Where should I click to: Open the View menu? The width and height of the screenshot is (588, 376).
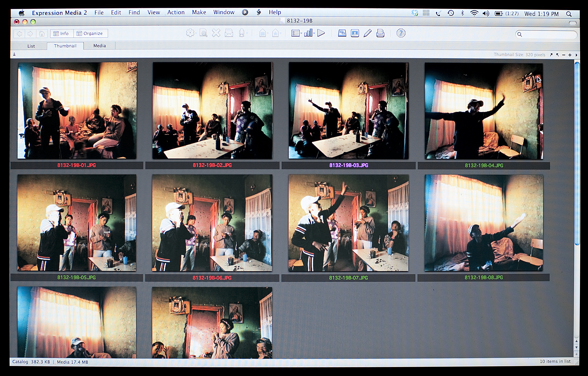154,12
